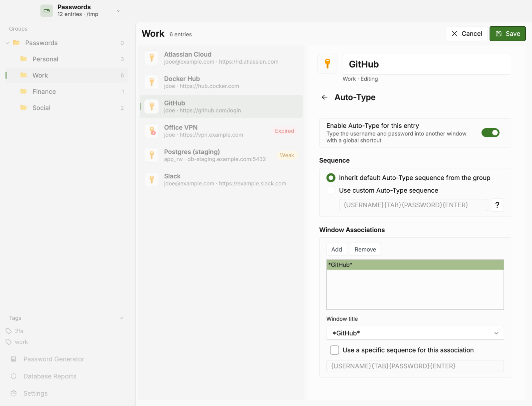Remove the selected window association
The image size is (532, 406).
pos(365,249)
